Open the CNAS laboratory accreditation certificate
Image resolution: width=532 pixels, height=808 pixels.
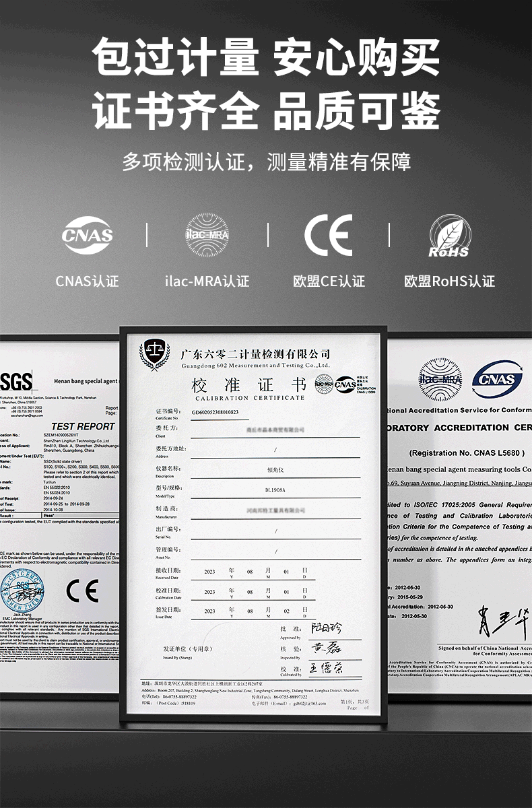tap(459, 518)
